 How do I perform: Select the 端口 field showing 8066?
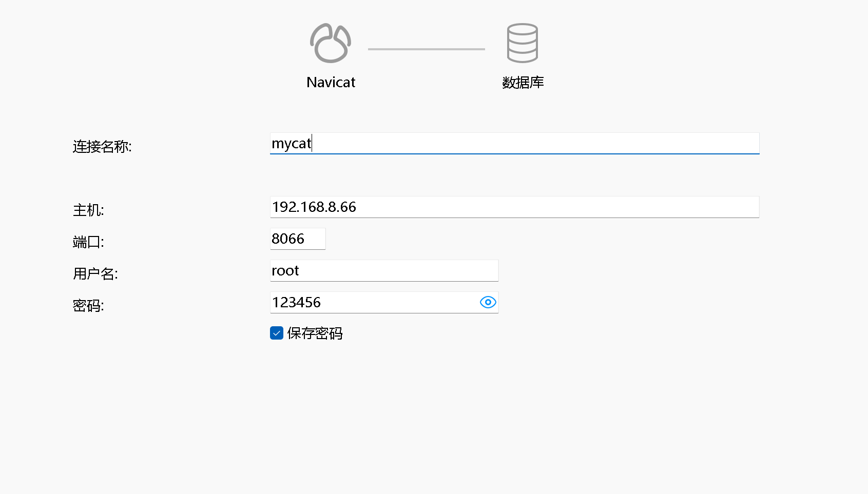[x=297, y=239]
